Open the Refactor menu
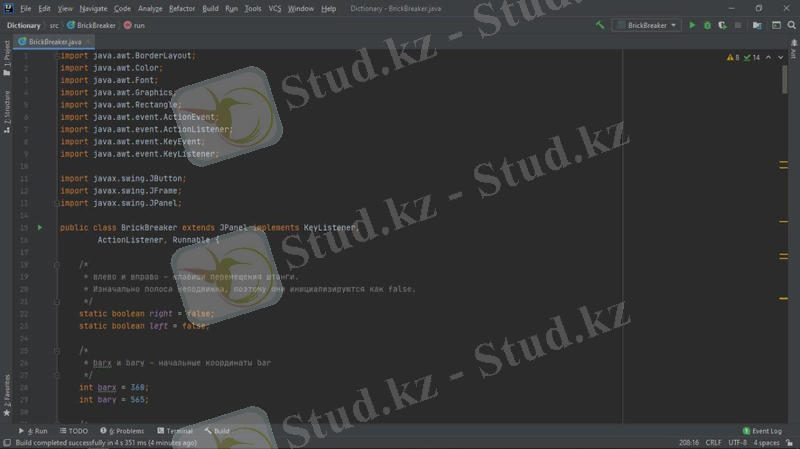 pyautogui.click(x=182, y=9)
